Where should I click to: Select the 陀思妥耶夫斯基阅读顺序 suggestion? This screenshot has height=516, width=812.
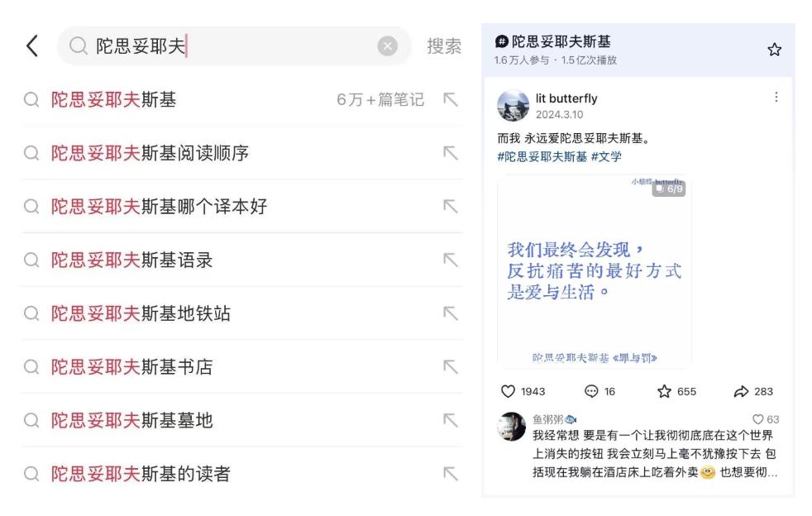click(x=241, y=153)
